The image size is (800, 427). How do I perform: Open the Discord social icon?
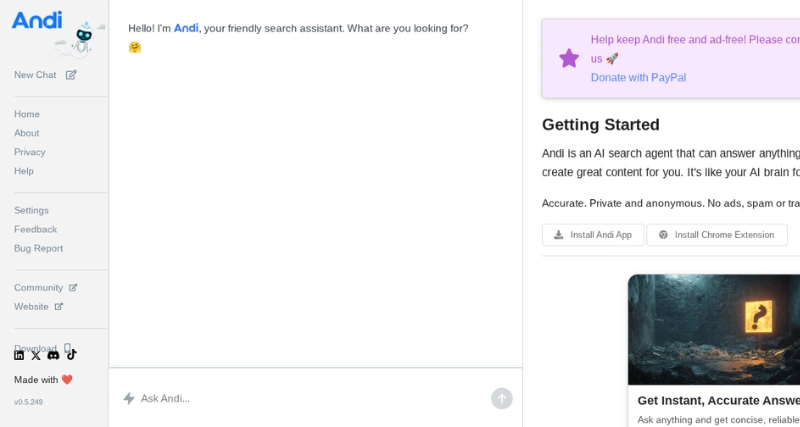click(54, 355)
